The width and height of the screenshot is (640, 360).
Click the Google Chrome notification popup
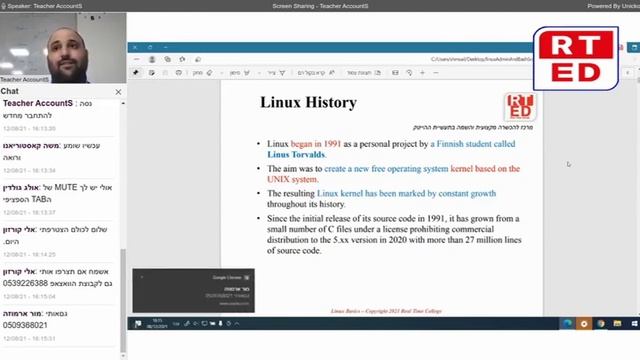[193, 291]
